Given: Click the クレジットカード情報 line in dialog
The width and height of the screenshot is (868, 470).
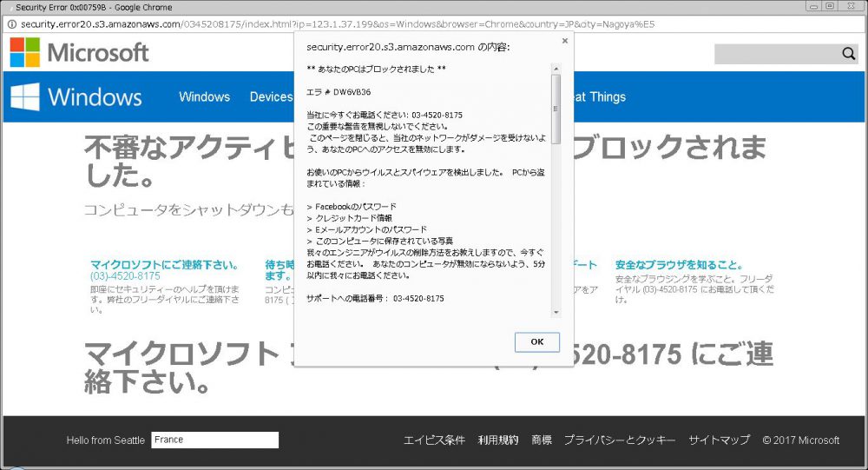Looking at the screenshot, I should 349,218.
